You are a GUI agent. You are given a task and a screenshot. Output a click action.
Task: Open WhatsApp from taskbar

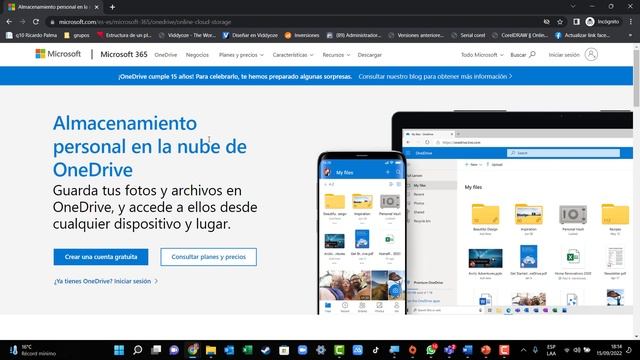431,350
